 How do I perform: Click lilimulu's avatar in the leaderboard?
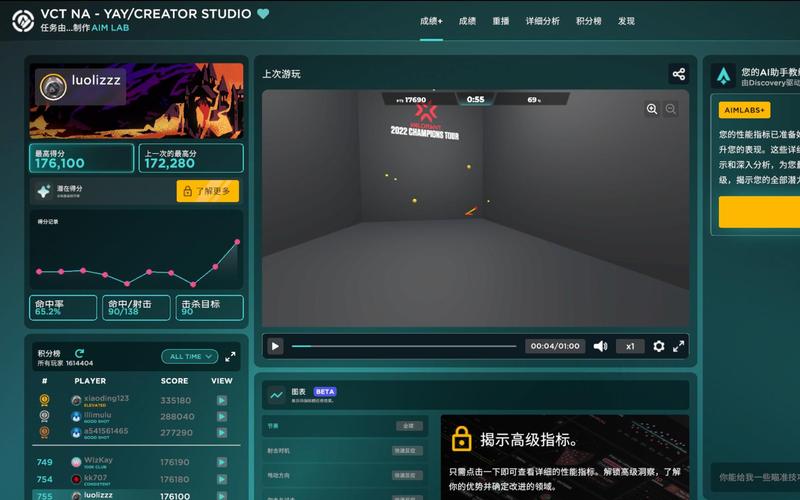pos(76,417)
